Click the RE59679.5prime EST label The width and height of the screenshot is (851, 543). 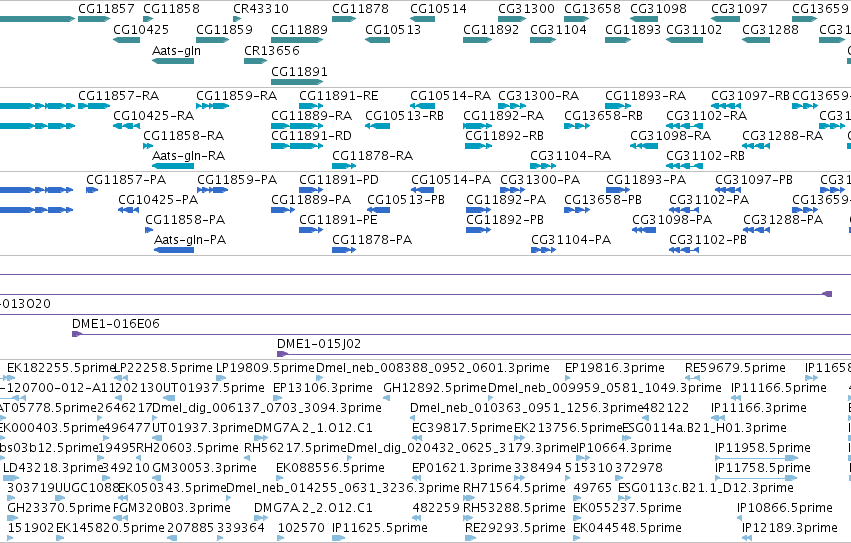(x=735, y=368)
